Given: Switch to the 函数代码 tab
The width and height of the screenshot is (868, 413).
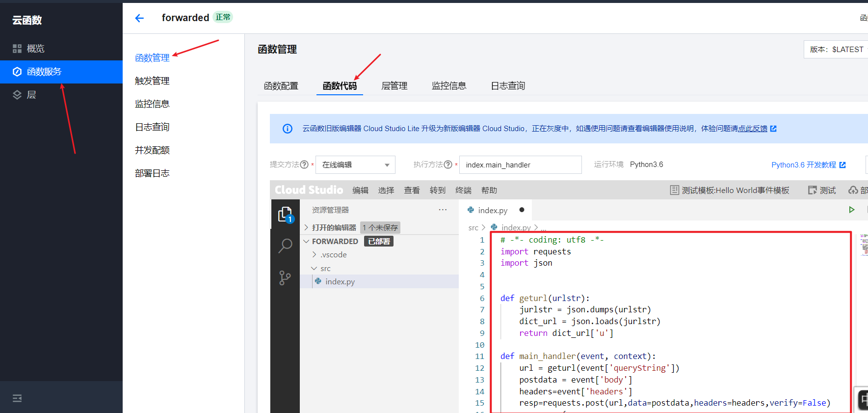Looking at the screenshot, I should (x=340, y=86).
